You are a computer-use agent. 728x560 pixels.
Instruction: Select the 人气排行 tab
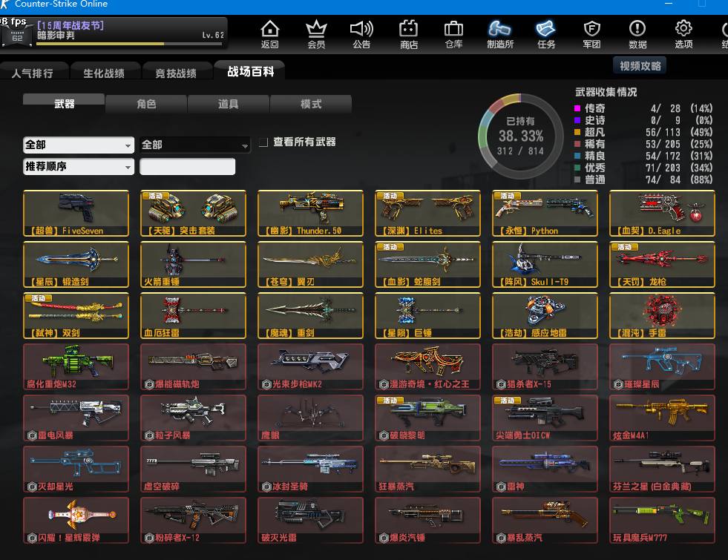[33, 73]
